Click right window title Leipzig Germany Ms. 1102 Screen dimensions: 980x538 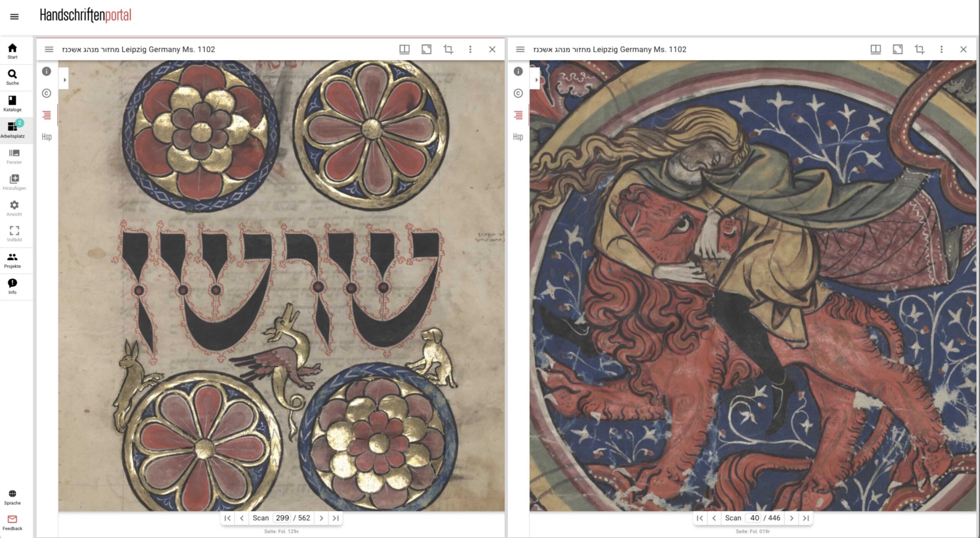coord(610,49)
